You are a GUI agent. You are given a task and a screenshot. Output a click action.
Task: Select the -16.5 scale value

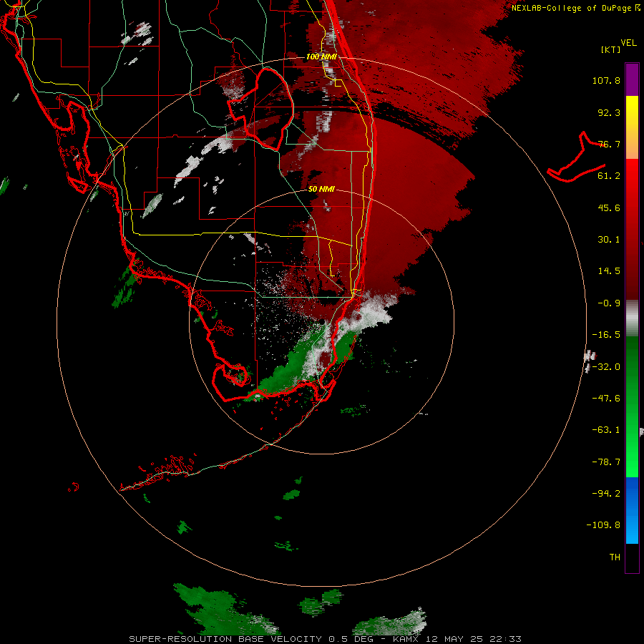[x=606, y=335]
